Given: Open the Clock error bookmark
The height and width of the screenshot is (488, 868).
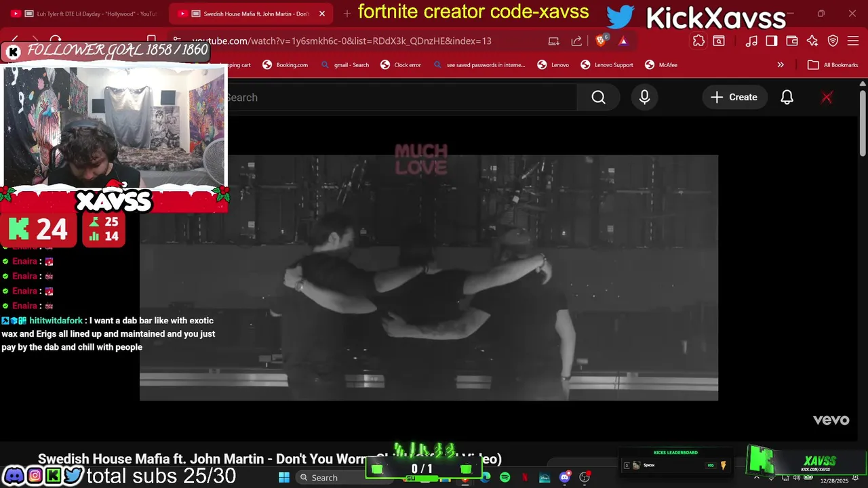Looking at the screenshot, I should (x=401, y=65).
